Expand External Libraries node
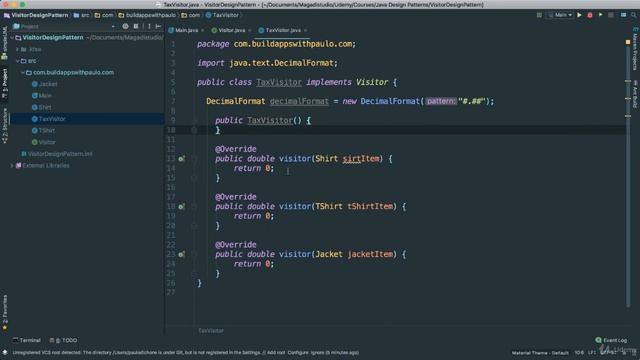The width and height of the screenshot is (640, 360). (12, 166)
